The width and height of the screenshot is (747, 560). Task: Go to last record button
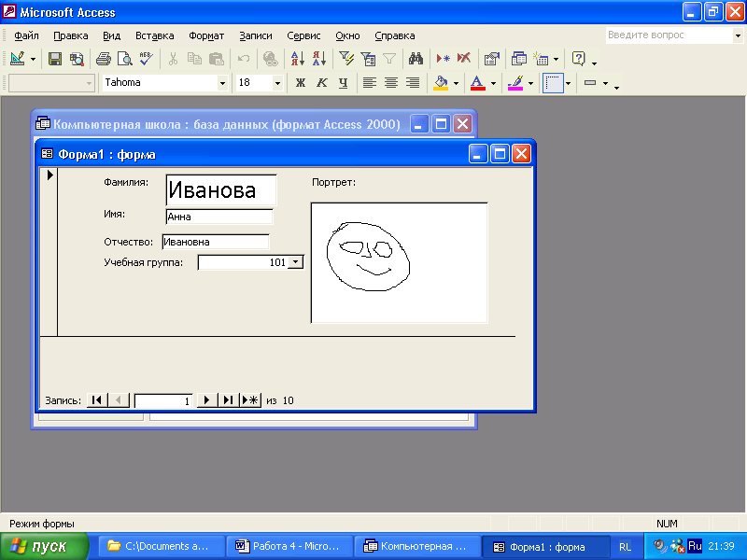click(228, 400)
